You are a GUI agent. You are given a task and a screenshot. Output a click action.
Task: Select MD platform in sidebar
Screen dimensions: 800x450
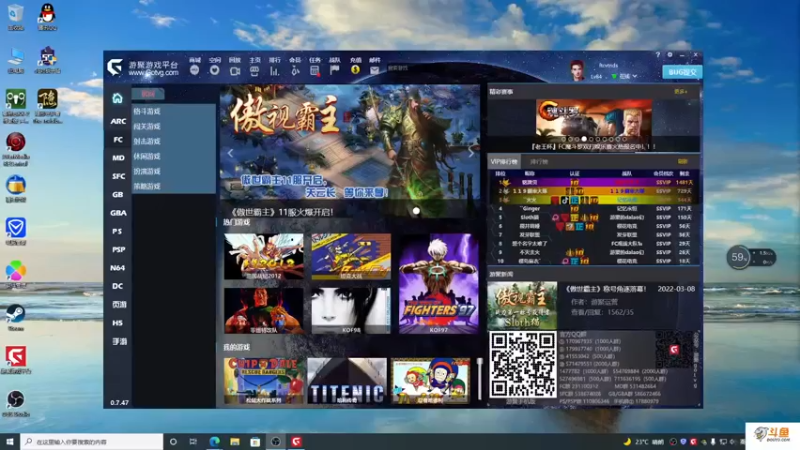[118, 158]
